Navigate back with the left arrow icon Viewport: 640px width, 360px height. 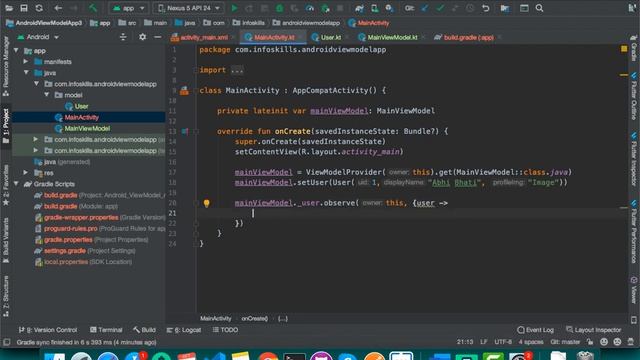58,8
